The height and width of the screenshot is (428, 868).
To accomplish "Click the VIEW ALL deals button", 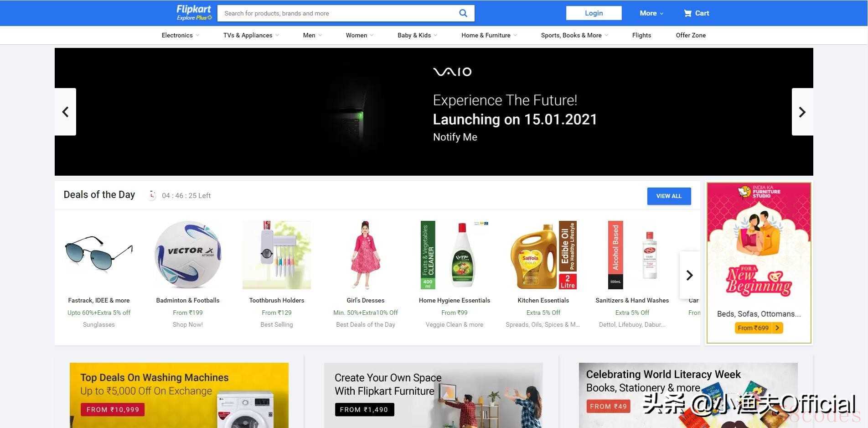I will pyautogui.click(x=669, y=196).
